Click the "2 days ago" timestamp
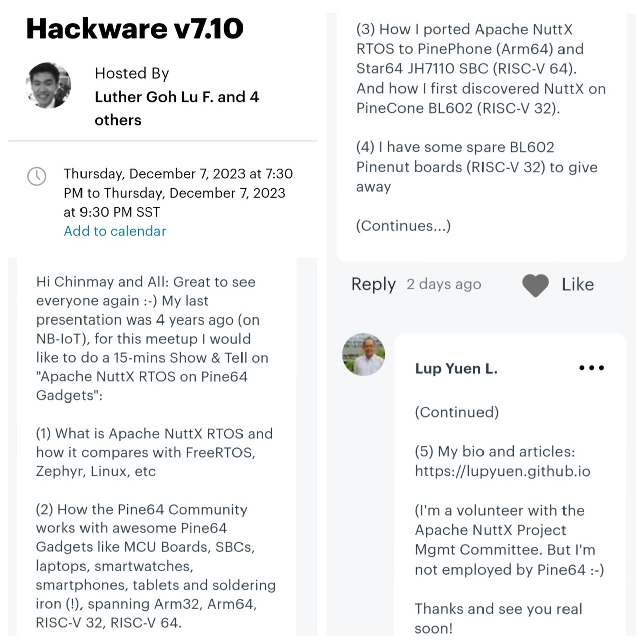 click(444, 284)
